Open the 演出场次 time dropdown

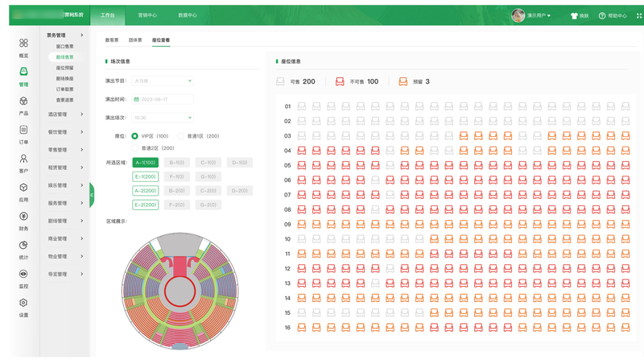(x=163, y=118)
